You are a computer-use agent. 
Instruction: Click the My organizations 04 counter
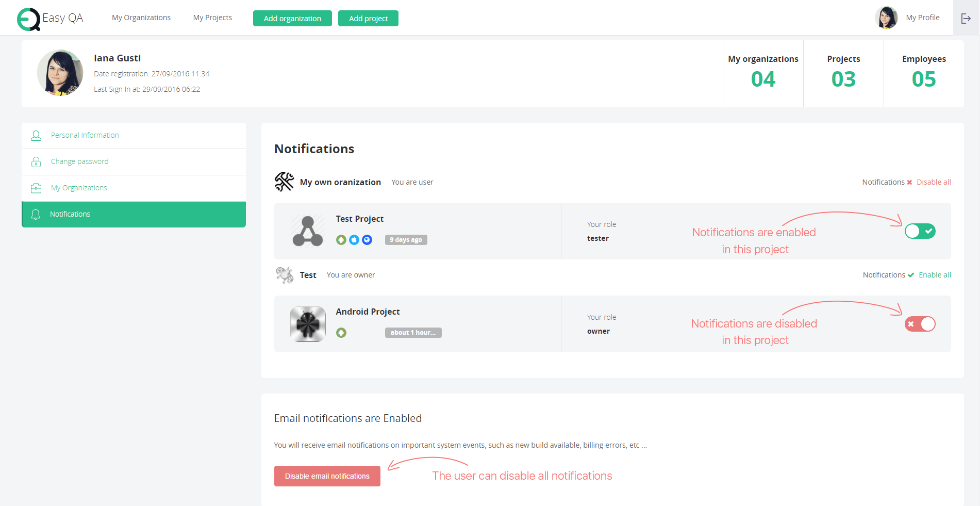click(763, 73)
